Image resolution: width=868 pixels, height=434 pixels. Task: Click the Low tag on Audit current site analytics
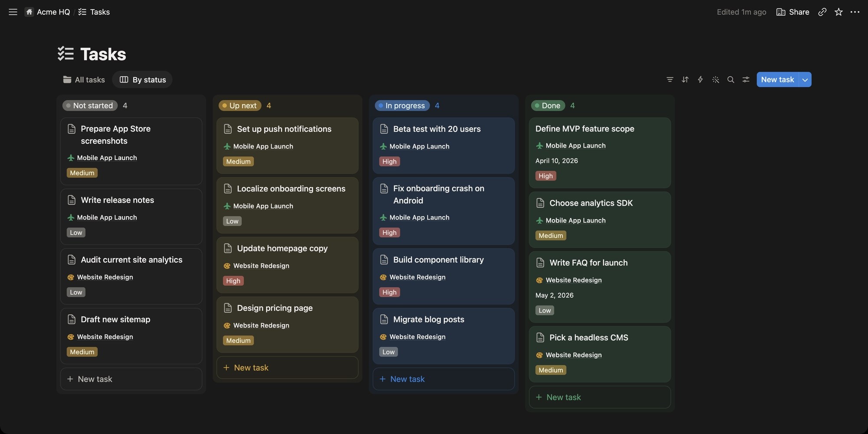click(76, 292)
